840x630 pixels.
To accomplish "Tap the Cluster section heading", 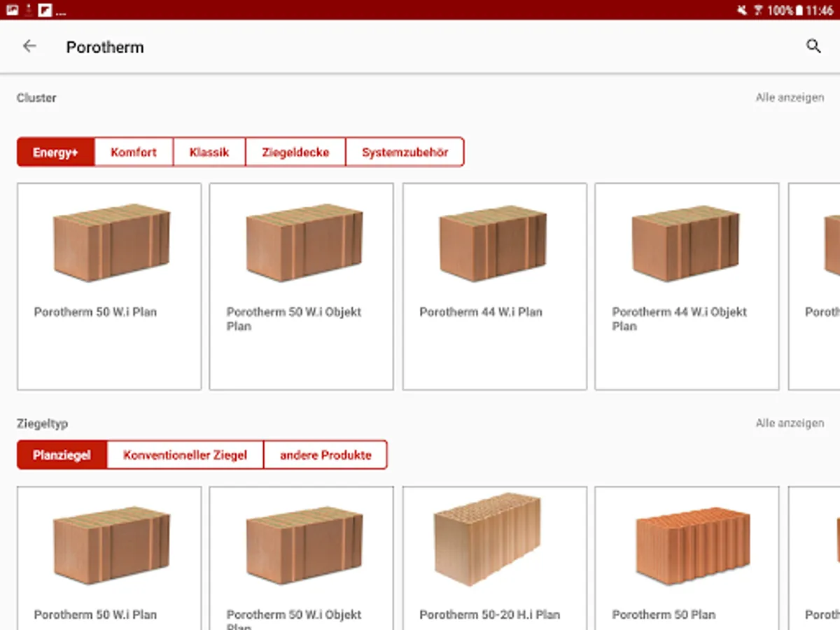I will pyautogui.click(x=36, y=98).
